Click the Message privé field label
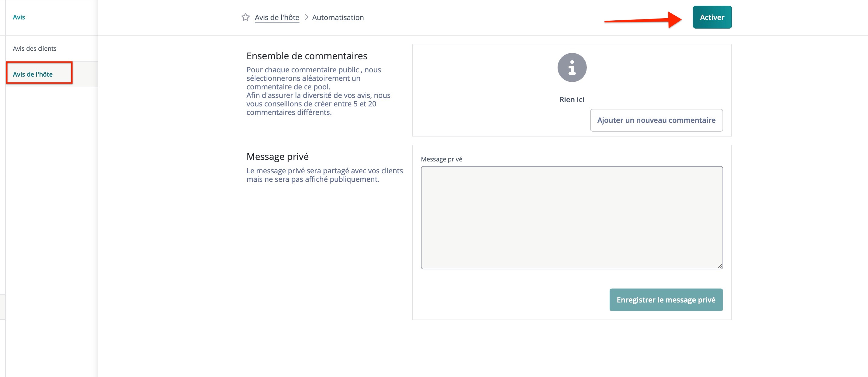 pos(441,159)
